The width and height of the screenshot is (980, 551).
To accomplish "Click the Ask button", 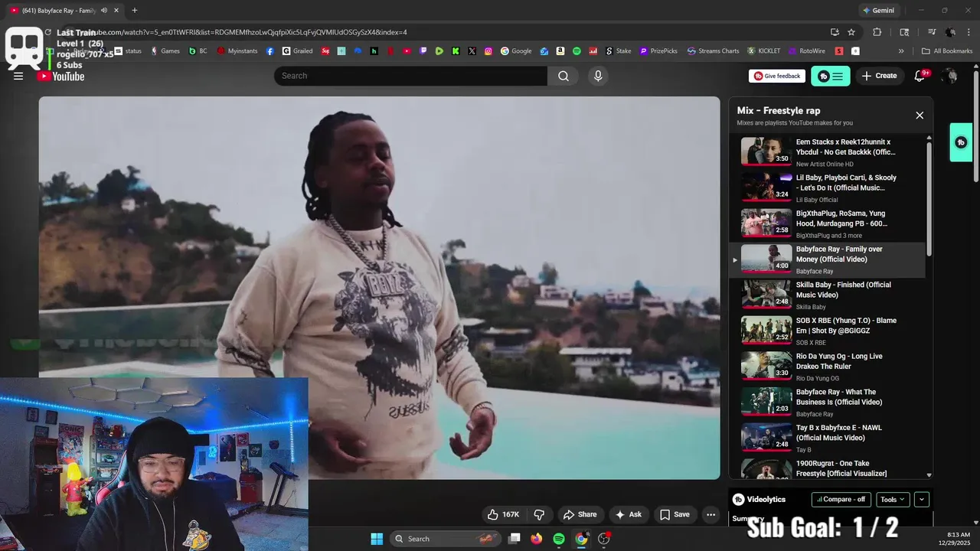I will click(629, 514).
